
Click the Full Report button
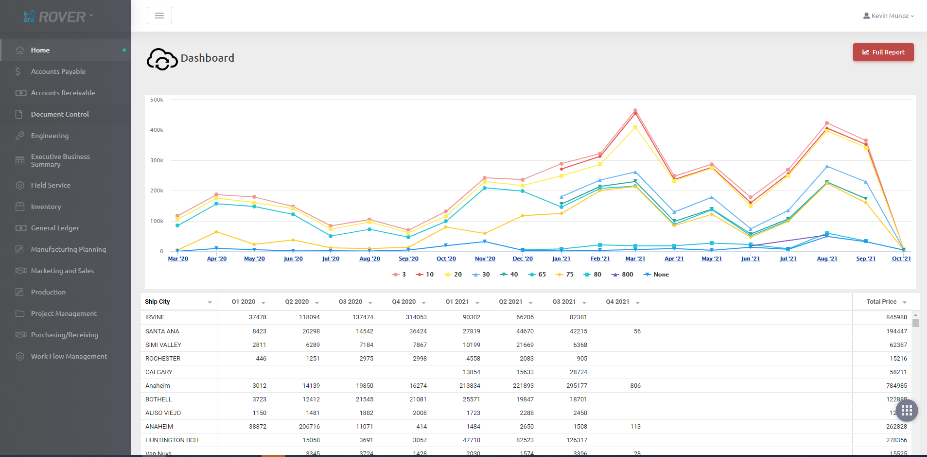click(x=883, y=52)
